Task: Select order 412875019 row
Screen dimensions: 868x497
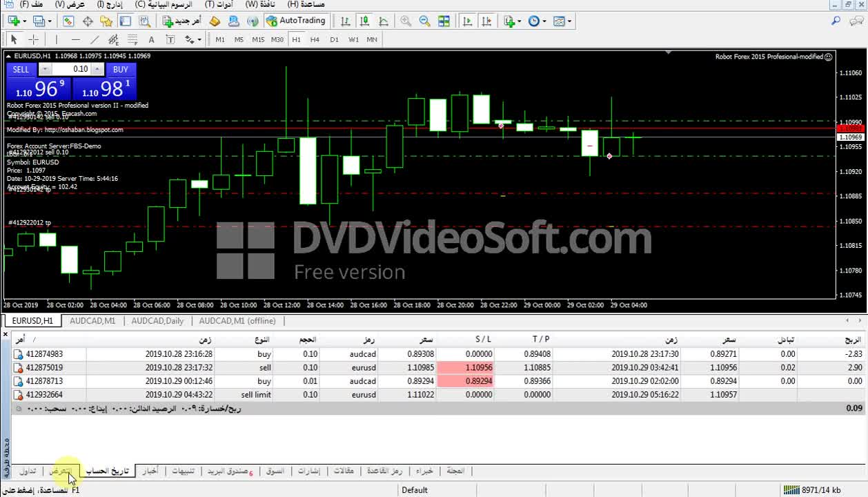Action: 439,368
